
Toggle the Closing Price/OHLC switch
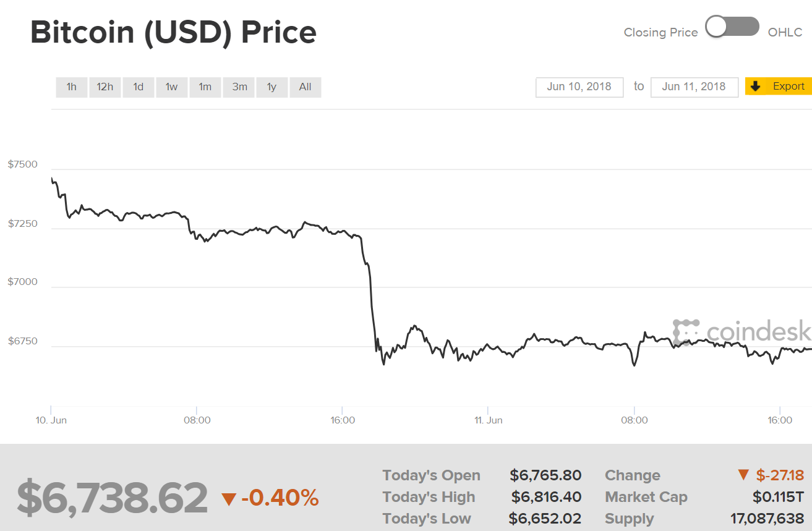tap(732, 27)
